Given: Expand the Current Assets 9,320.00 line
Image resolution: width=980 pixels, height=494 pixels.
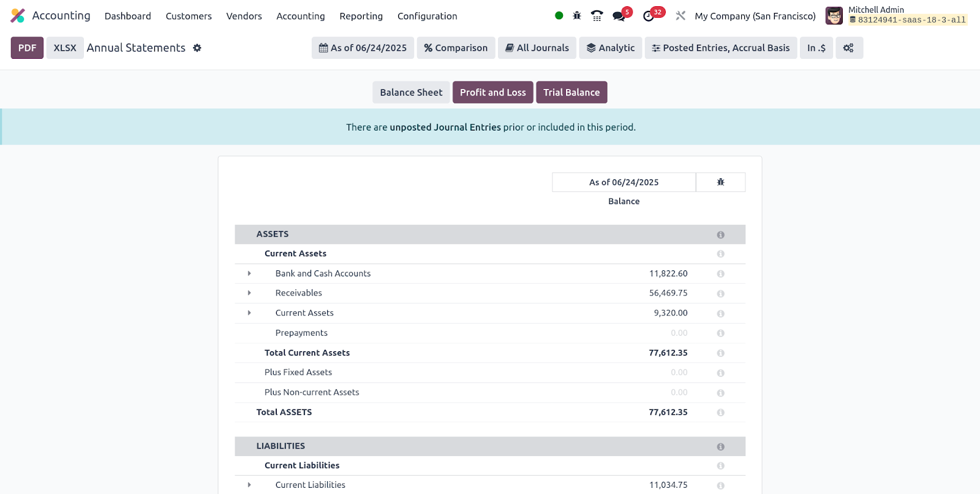Looking at the screenshot, I should pyautogui.click(x=249, y=313).
